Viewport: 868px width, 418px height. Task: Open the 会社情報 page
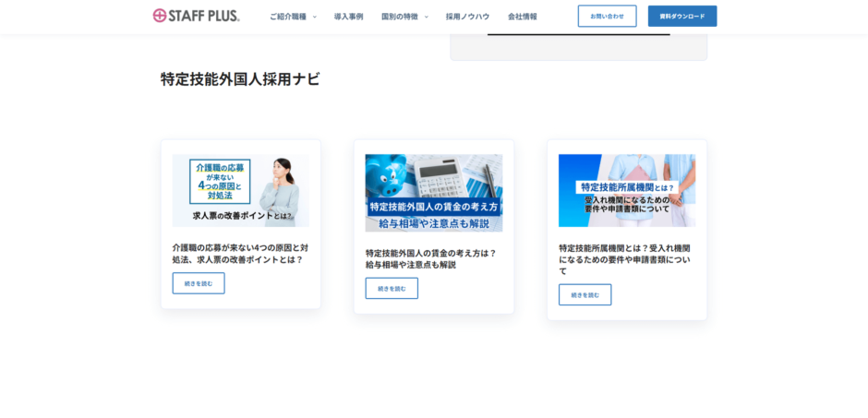pyautogui.click(x=522, y=17)
